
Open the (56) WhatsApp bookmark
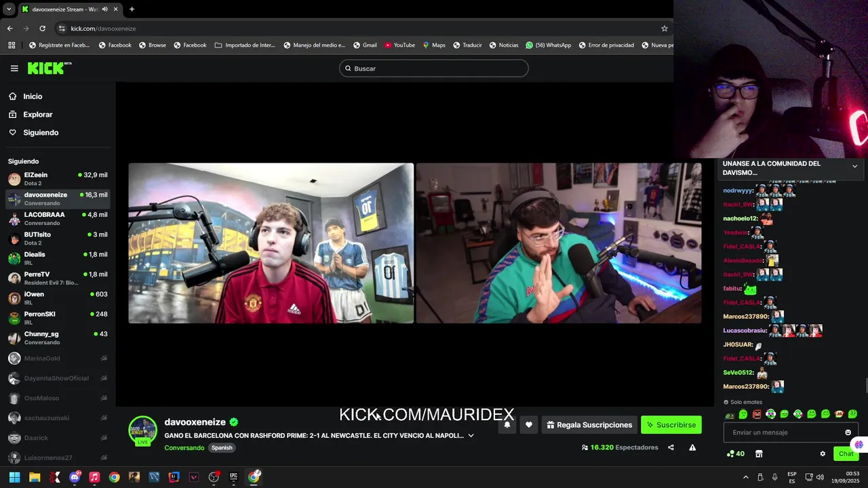pyautogui.click(x=548, y=45)
